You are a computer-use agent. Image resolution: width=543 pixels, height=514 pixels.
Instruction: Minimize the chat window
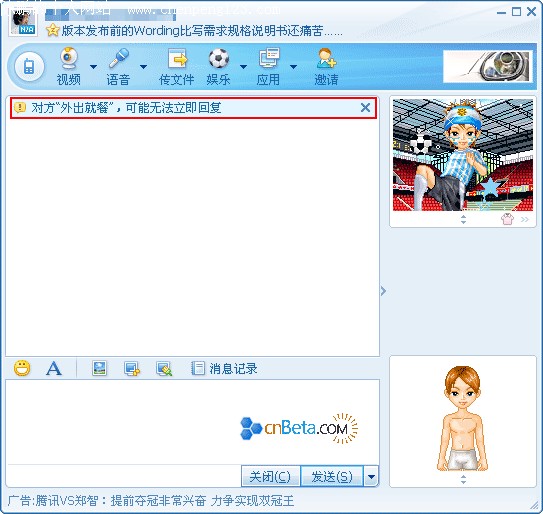tap(501, 12)
